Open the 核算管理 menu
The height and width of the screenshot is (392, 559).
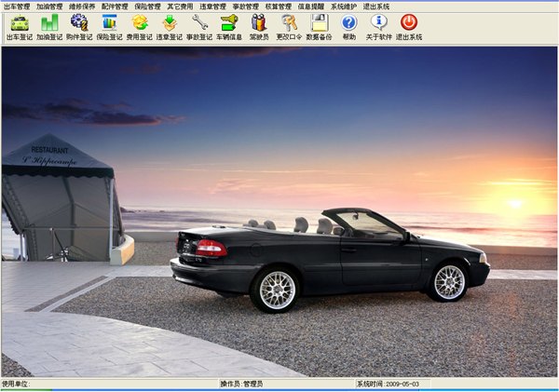click(x=279, y=7)
